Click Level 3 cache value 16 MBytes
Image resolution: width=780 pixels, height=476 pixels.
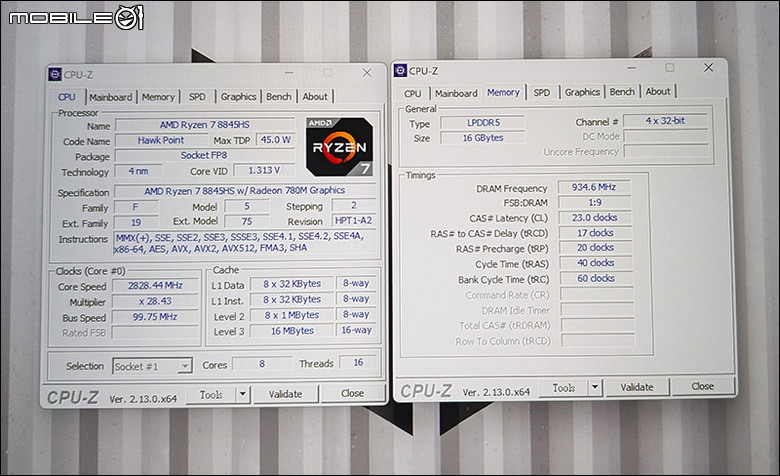[x=292, y=331]
